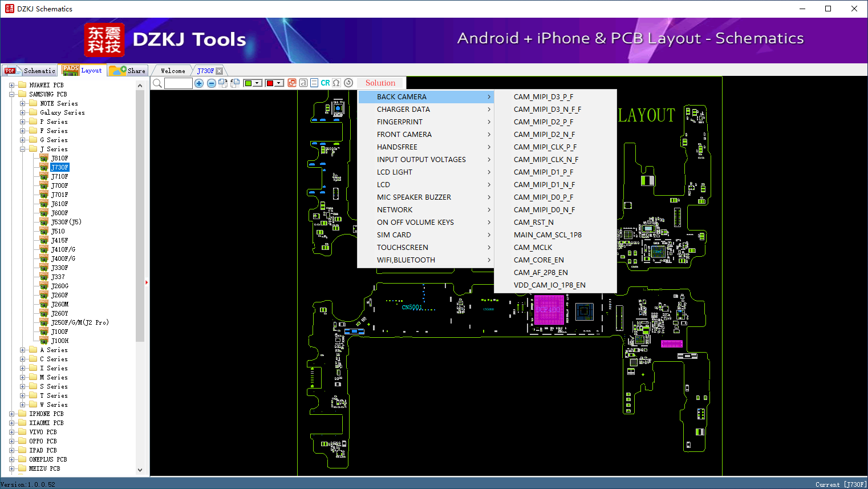Expand the A Series folder
The width and height of the screenshot is (868, 489).
(x=23, y=350)
